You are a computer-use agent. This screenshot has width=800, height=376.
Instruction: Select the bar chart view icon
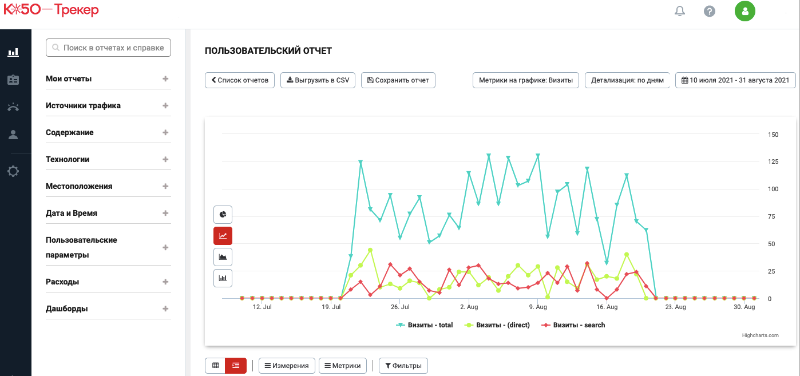(x=222, y=279)
